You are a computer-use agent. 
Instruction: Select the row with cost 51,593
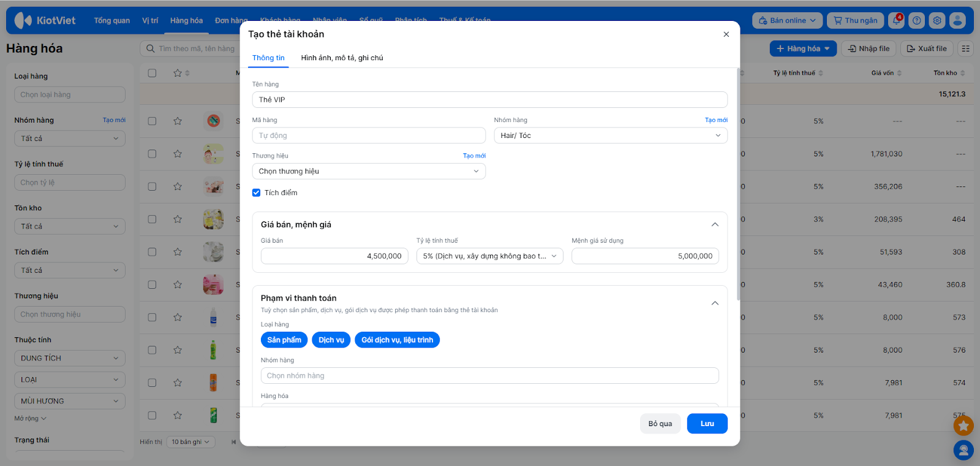tap(152, 252)
